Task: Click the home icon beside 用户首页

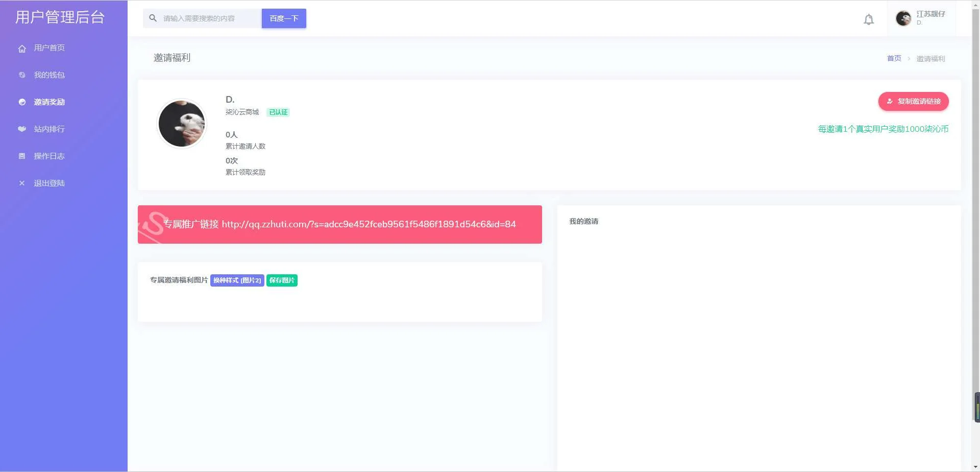Action: point(22,49)
